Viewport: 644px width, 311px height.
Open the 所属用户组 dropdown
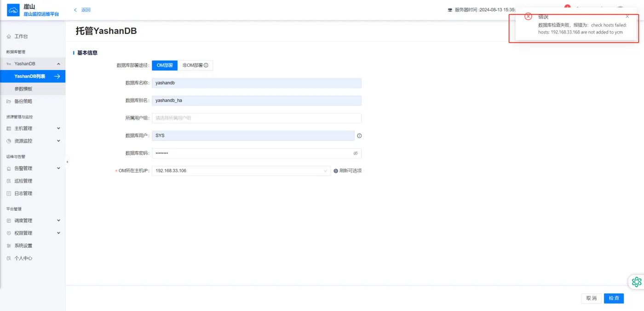[x=257, y=118]
